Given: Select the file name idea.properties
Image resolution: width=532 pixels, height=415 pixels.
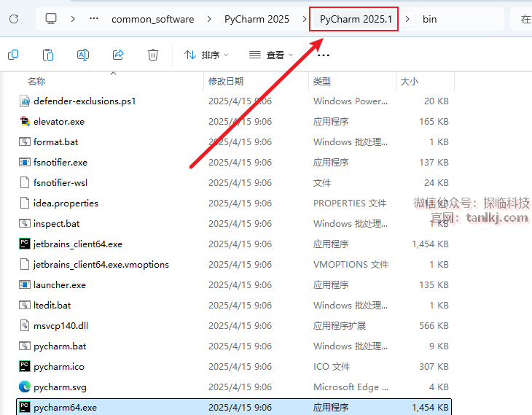Looking at the screenshot, I should point(66,203).
